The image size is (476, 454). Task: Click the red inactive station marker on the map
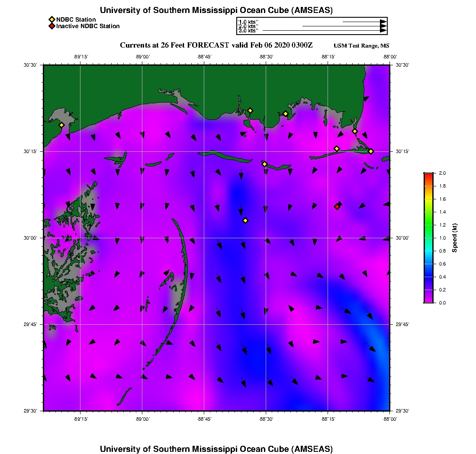337,207
